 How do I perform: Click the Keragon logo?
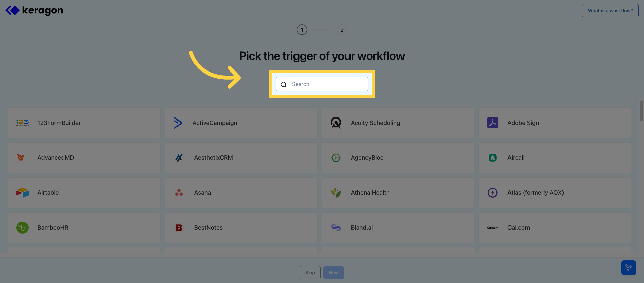click(x=34, y=10)
